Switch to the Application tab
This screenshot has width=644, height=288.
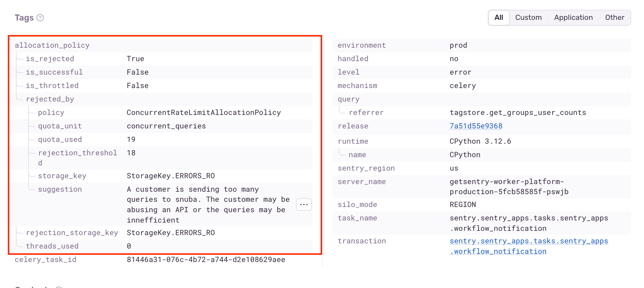click(573, 17)
